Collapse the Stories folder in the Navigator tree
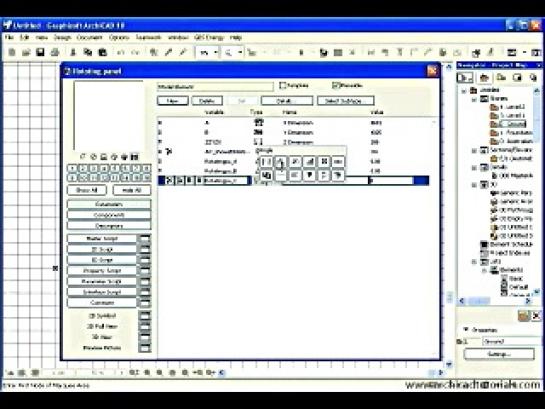This screenshot has width=545, height=409. (x=474, y=99)
